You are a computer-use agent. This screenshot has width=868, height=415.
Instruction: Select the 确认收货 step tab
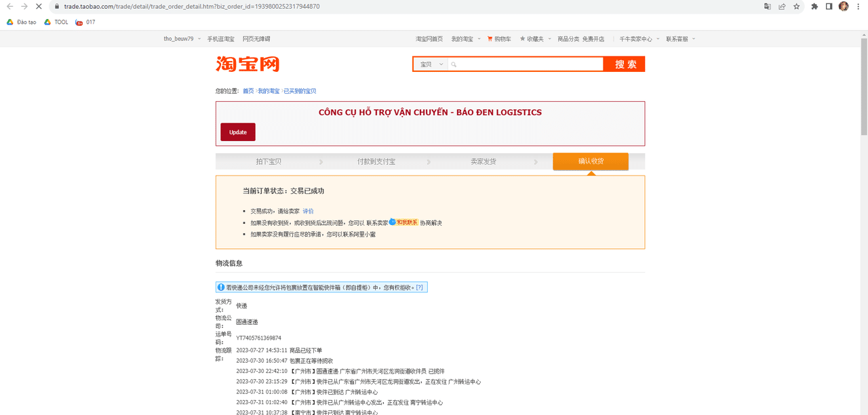tap(591, 161)
